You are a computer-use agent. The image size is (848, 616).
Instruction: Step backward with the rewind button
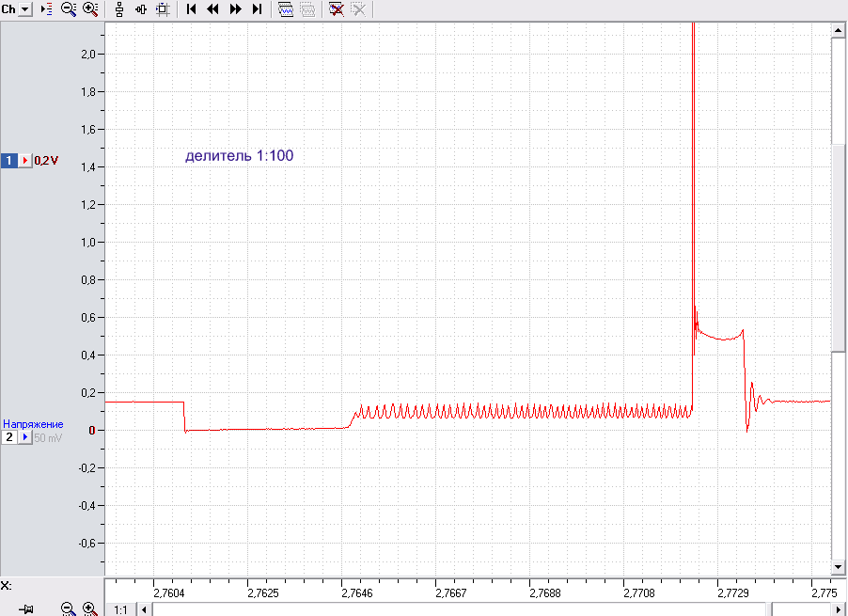click(213, 9)
